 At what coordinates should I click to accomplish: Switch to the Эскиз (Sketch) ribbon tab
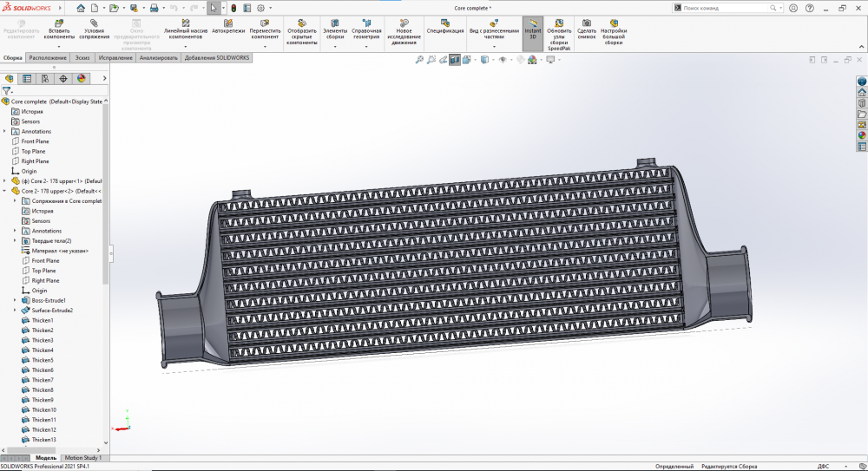(82, 58)
